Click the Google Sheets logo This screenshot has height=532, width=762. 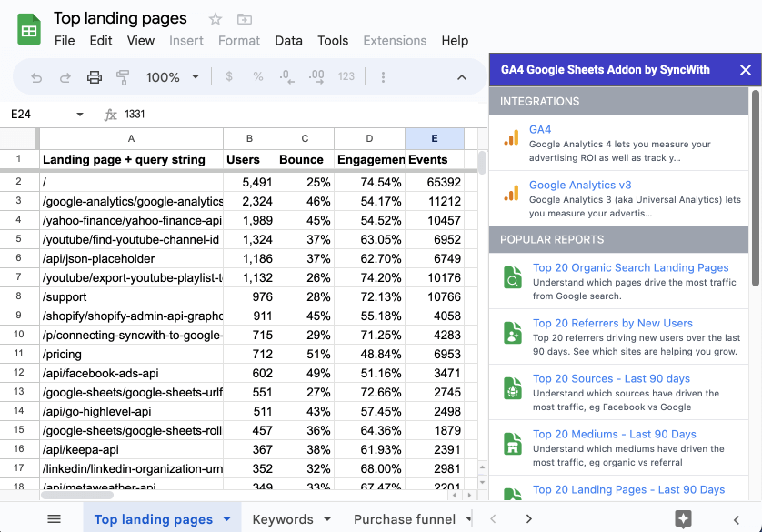[28, 28]
